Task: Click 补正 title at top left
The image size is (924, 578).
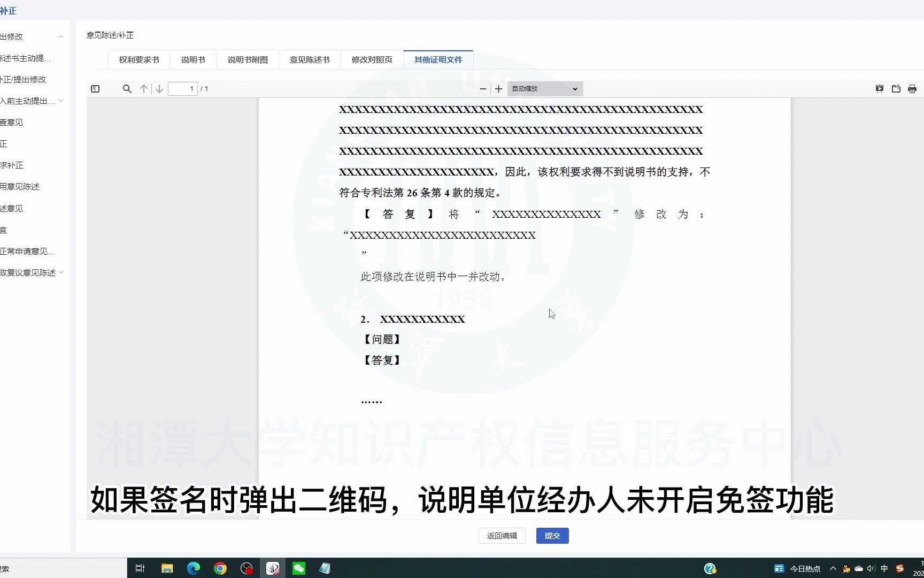Action: point(9,11)
